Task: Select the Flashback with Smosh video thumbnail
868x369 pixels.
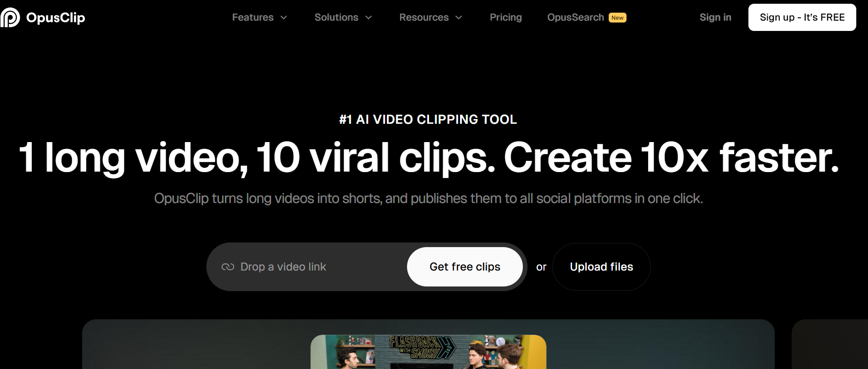Action: click(428, 352)
